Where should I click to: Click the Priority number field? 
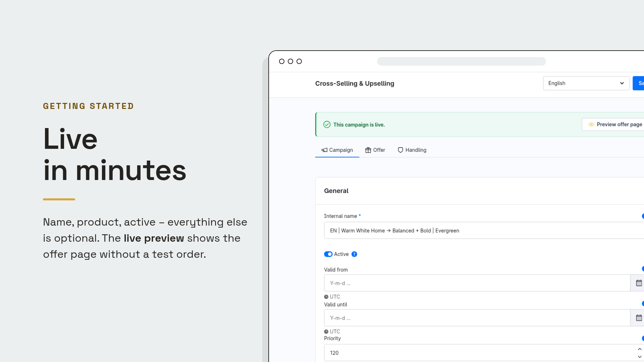click(484, 353)
